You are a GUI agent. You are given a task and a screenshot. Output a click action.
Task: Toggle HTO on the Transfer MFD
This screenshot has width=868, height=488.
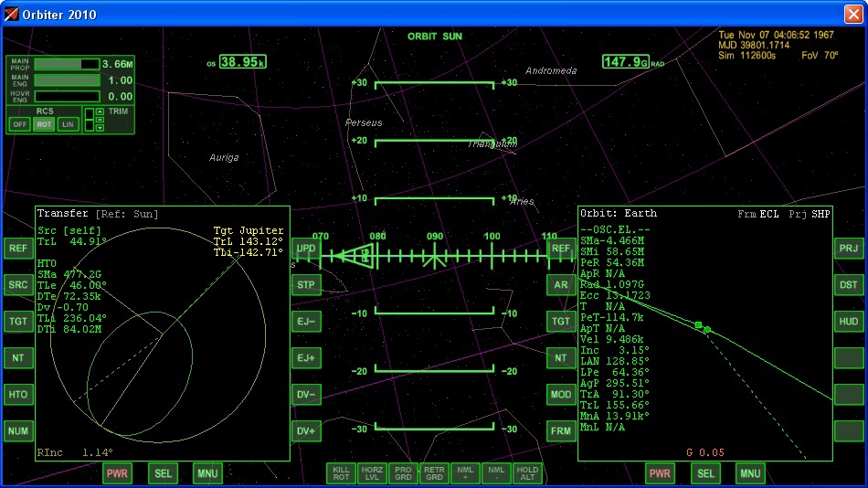point(18,395)
